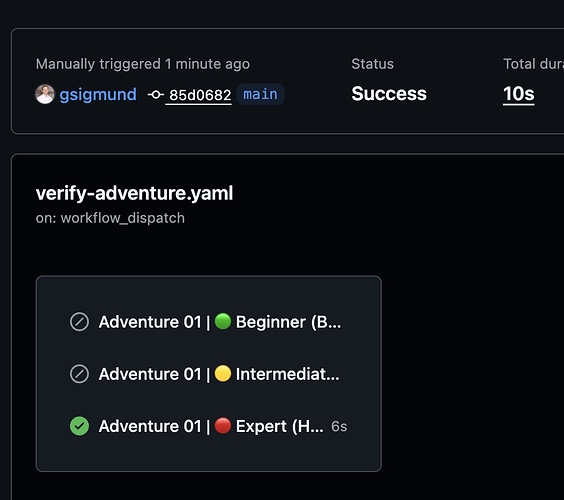This screenshot has height=500, width=564.
Task: Open the Adventure 01 Expert job
Action: click(209, 426)
